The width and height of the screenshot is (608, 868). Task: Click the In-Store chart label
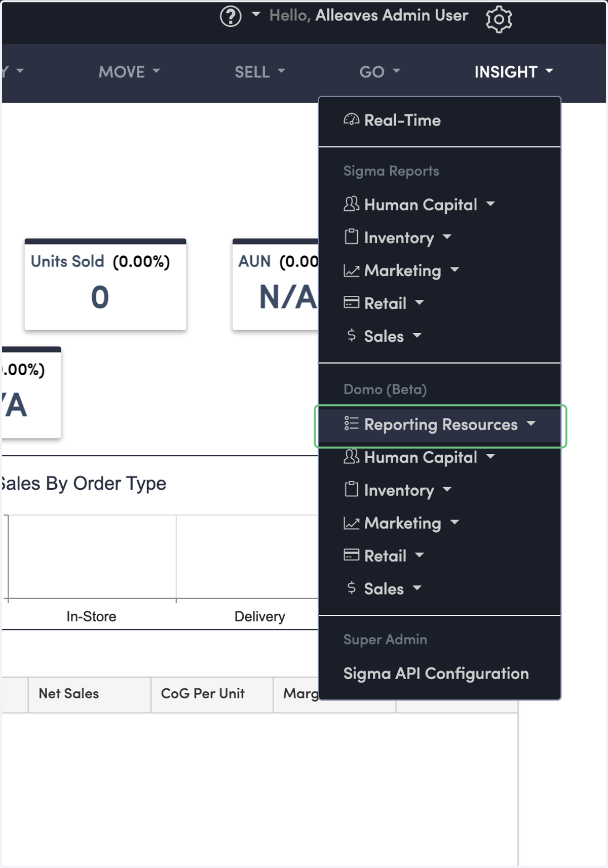pyautogui.click(x=91, y=616)
